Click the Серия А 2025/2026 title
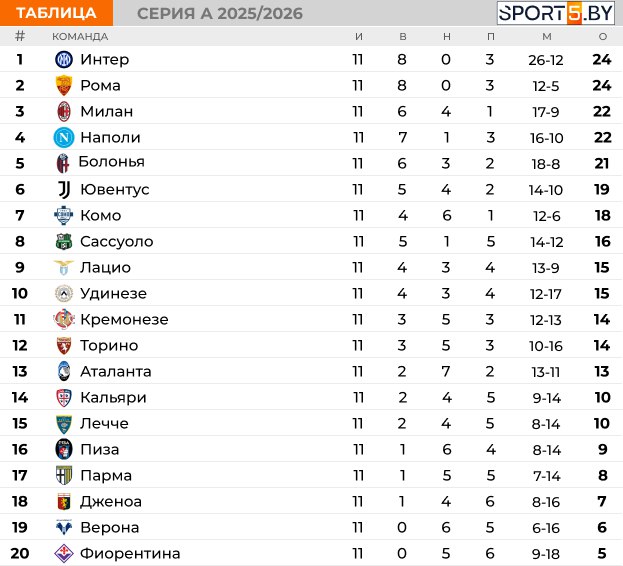623x566 pixels. click(x=219, y=13)
